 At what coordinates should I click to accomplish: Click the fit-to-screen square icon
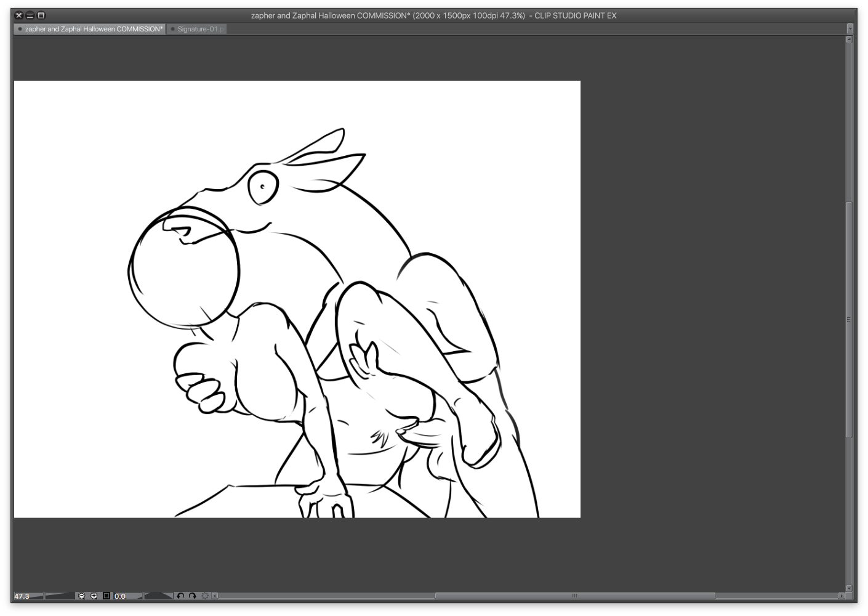click(106, 596)
